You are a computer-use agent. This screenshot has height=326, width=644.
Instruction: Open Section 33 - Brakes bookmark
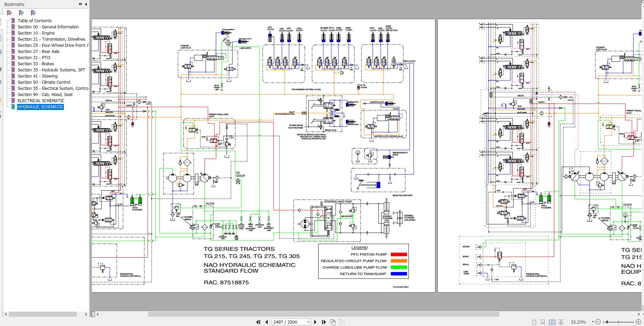click(36, 64)
